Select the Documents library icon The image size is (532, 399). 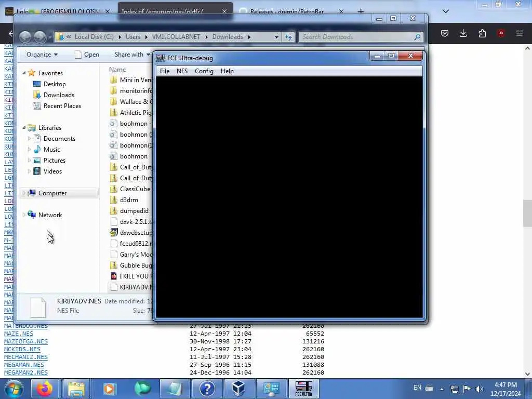[x=37, y=138]
